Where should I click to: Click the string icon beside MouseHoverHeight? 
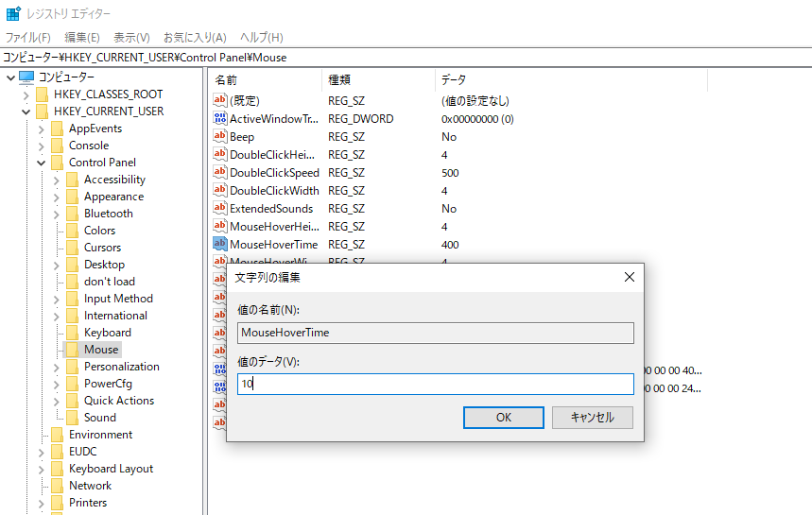pyautogui.click(x=219, y=226)
